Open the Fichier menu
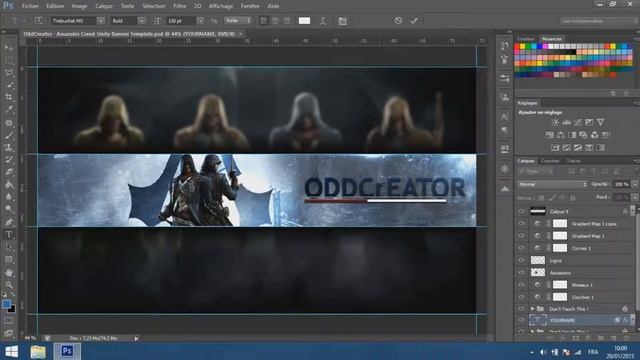The width and height of the screenshot is (640, 360). tap(30, 6)
